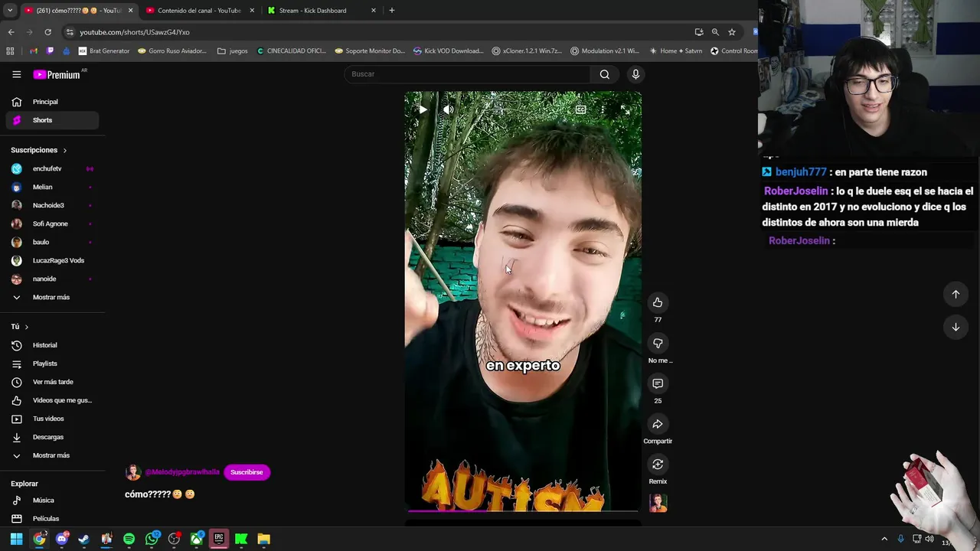Open the Brat Generator bookmark
Screen dimensions: 980x551
(104, 51)
